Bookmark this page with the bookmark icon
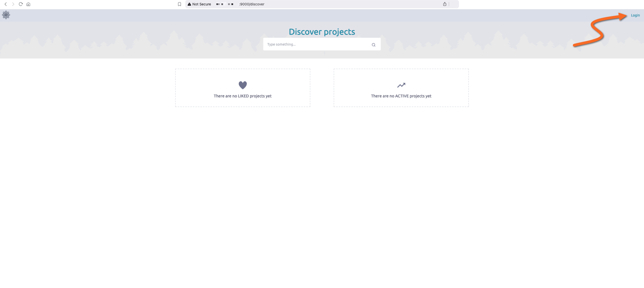 click(x=179, y=4)
